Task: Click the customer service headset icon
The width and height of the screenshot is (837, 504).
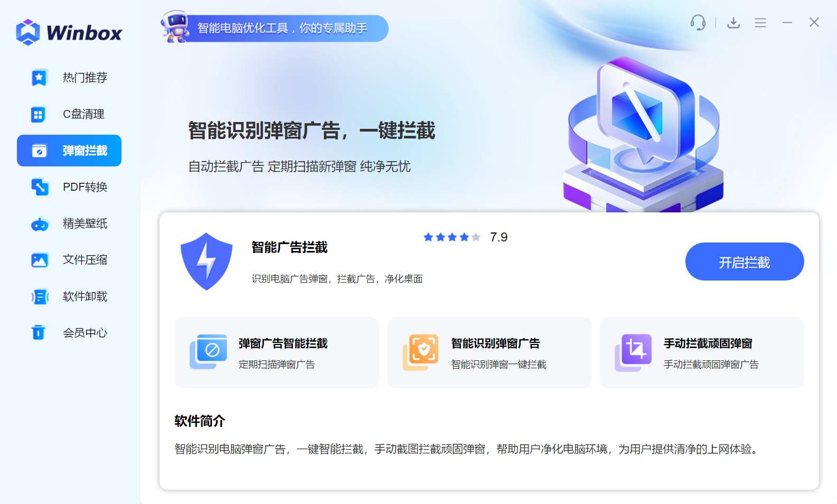Action: click(x=697, y=23)
